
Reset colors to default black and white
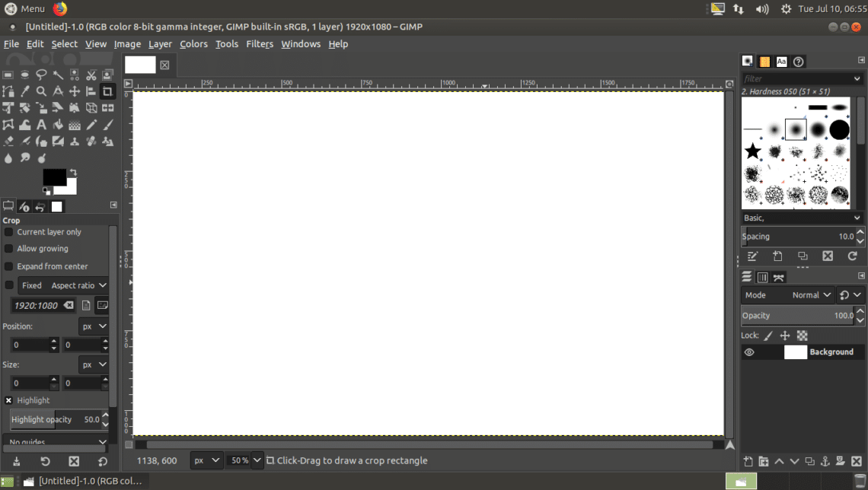coord(46,191)
